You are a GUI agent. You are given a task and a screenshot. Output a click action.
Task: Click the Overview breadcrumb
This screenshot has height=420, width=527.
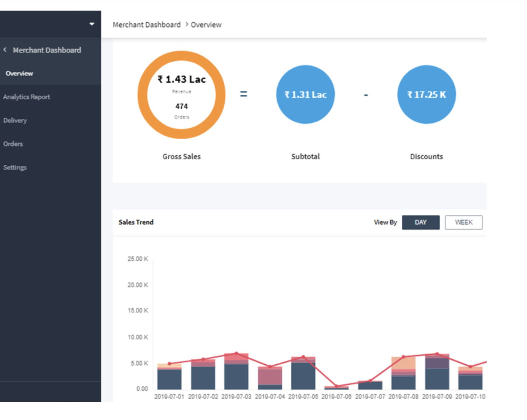tap(206, 25)
